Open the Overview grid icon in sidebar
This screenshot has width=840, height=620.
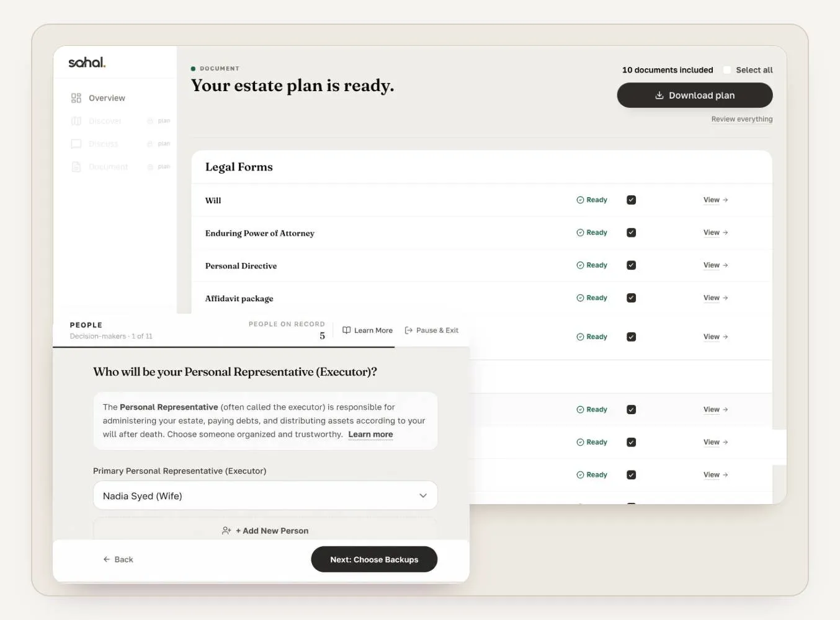[76, 98]
